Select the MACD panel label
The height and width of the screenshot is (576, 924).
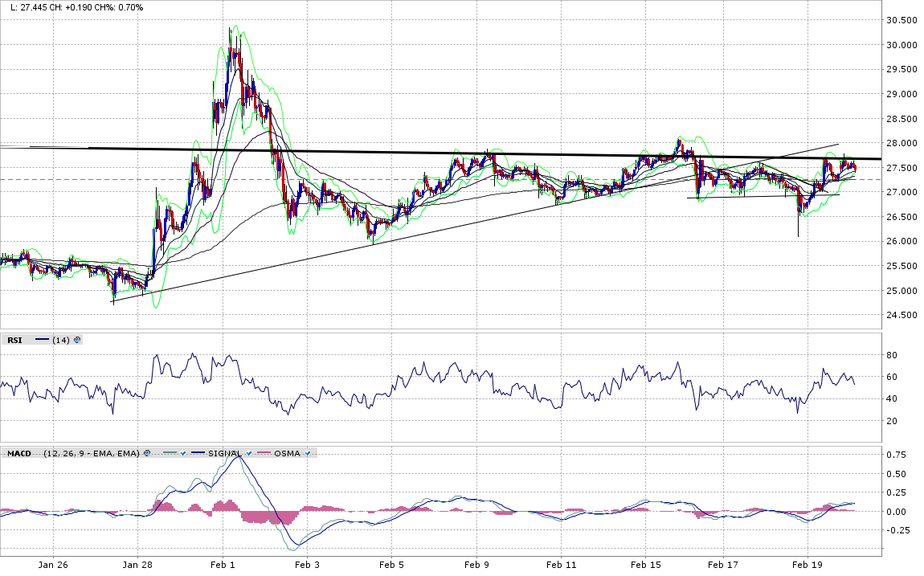pyautogui.click(x=19, y=454)
